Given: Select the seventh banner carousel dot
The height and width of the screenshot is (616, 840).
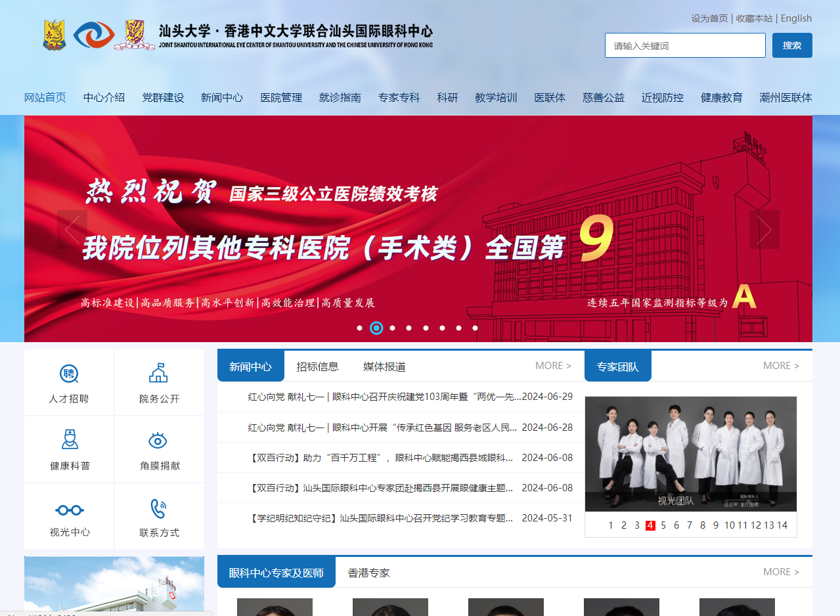Looking at the screenshot, I should click(x=458, y=328).
